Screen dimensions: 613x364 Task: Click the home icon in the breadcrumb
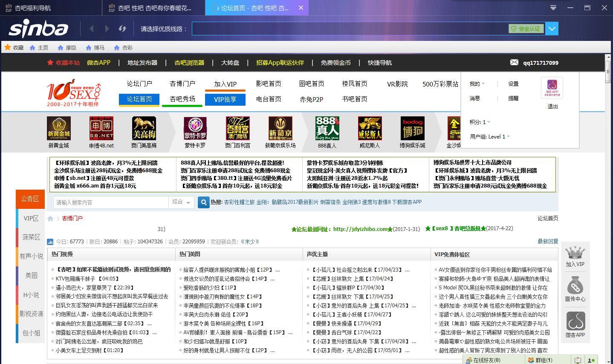pos(50,219)
